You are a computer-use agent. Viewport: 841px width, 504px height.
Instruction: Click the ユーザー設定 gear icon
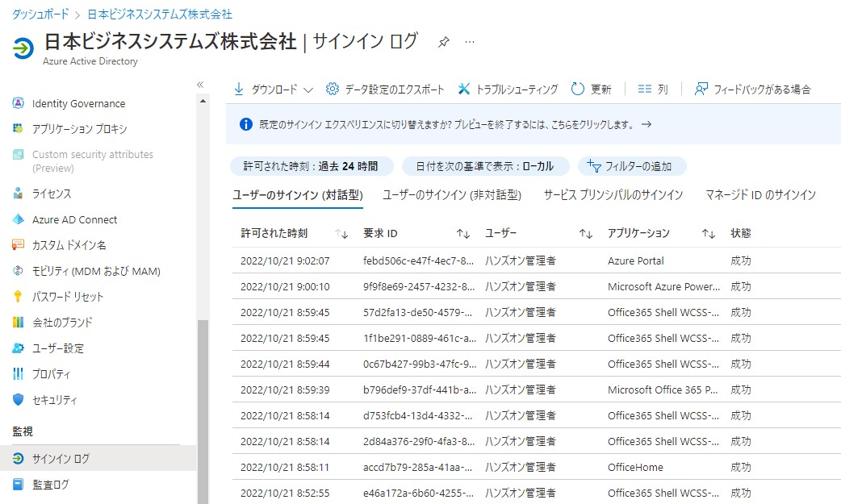point(19,348)
